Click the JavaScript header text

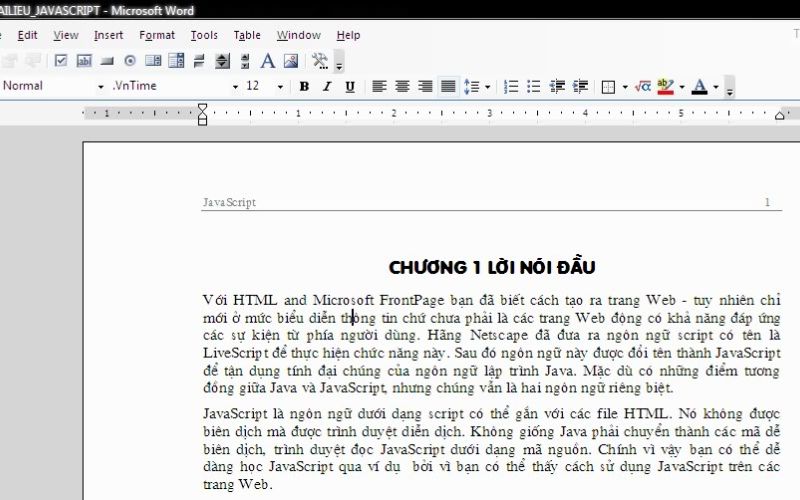point(229,202)
